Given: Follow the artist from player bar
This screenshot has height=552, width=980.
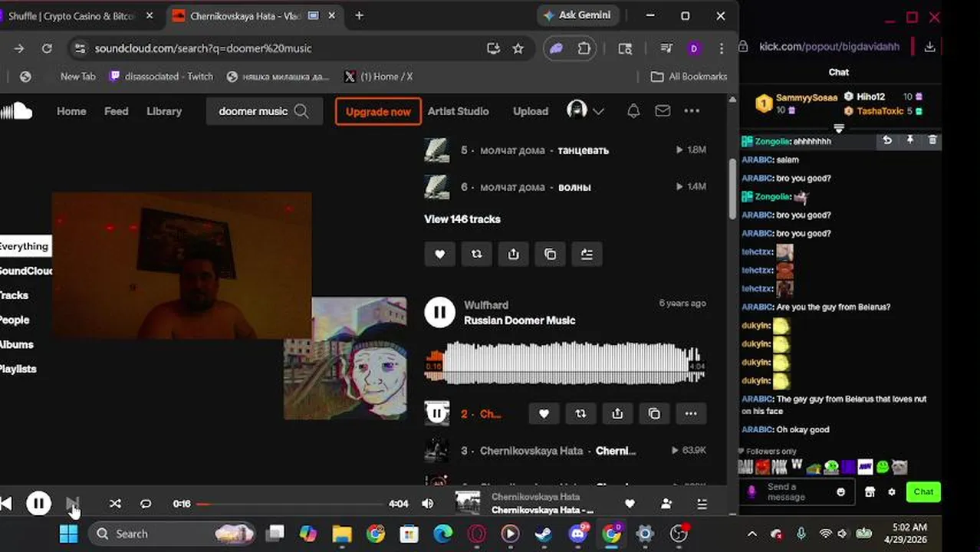Looking at the screenshot, I should tap(666, 504).
